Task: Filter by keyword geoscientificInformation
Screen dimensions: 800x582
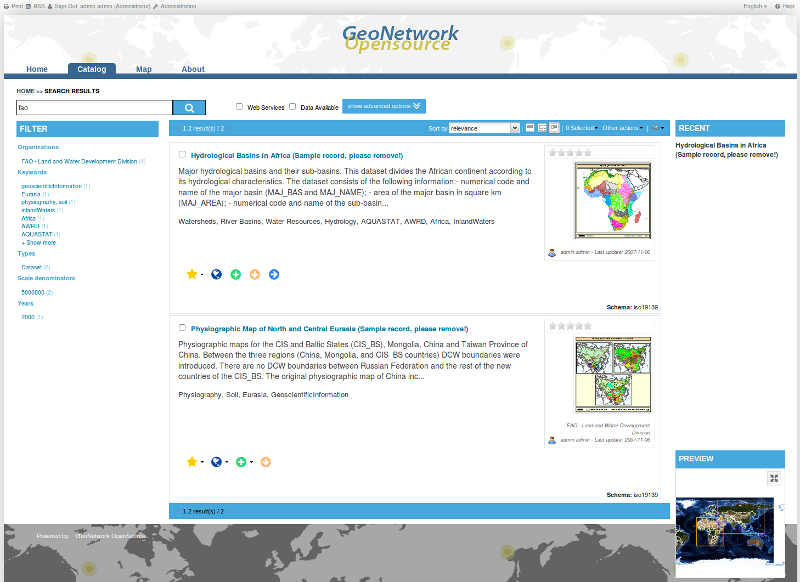Action: 52,186
